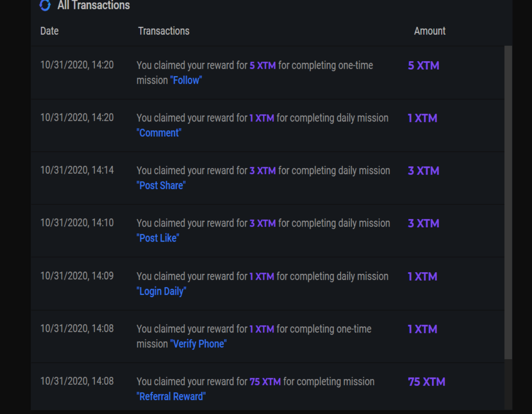Open the "Comment" mission link
The height and width of the screenshot is (414, 532).
[159, 133]
